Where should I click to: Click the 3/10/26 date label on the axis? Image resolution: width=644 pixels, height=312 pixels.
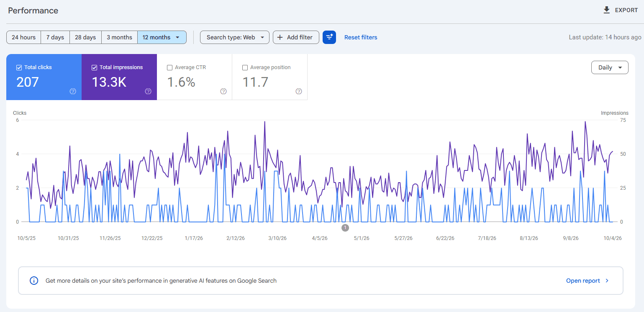[x=277, y=238]
